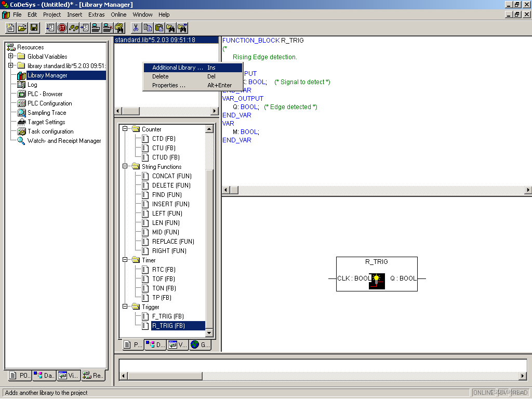Select REPLACE (FUN) string function
Screen dimensions: 532x399
pos(173,241)
